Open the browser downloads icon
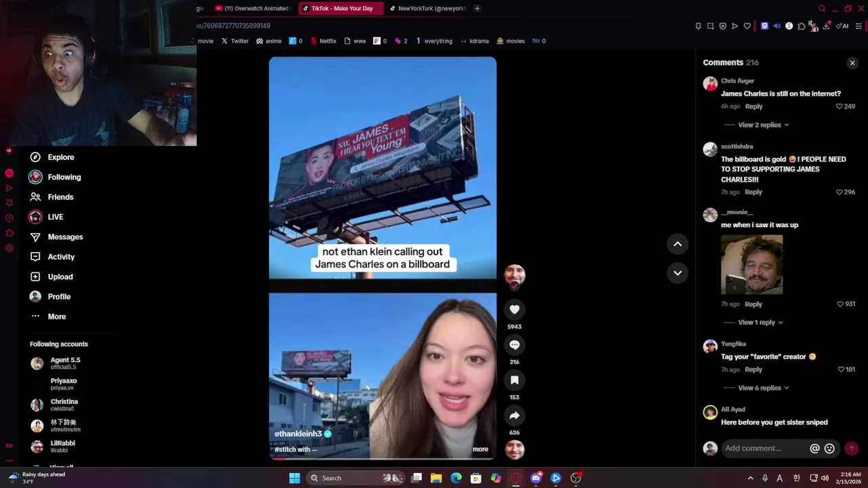The height and width of the screenshot is (488, 868). (x=827, y=26)
